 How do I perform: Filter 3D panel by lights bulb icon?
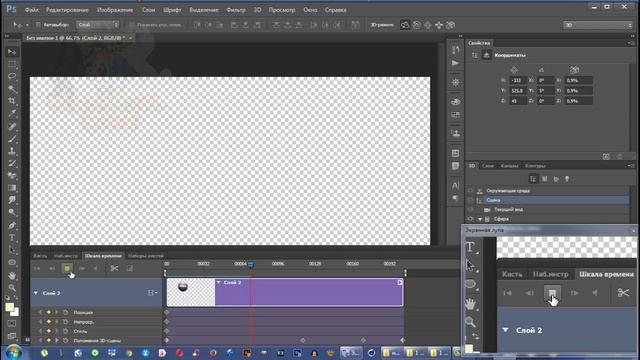point(567,179)
